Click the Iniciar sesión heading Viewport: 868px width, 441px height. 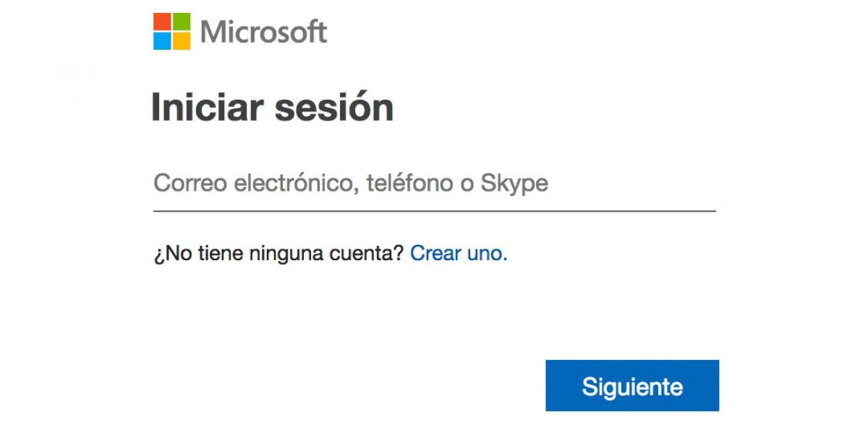pos(273,106)
